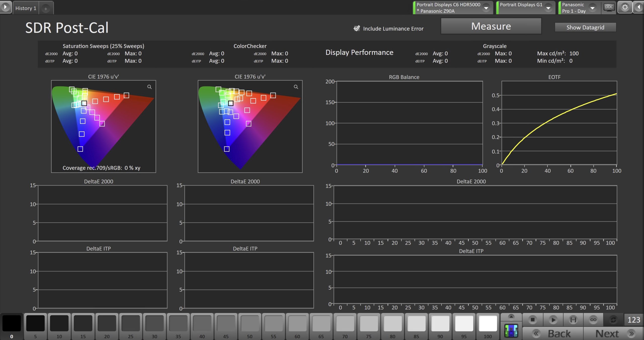Add a new history tab with plus

pyautogui.click(x=46, y=9)
